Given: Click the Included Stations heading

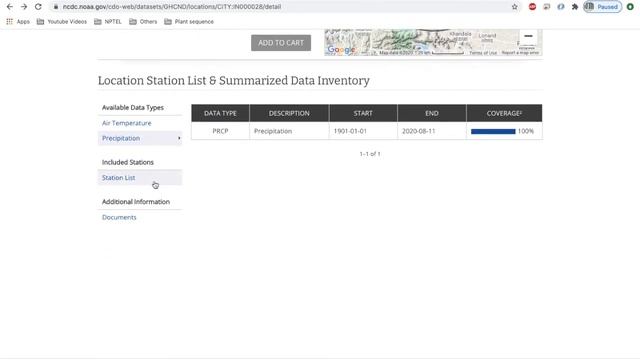Looking at the screenshot, I should pyautogui.click(x=128, y=162).
